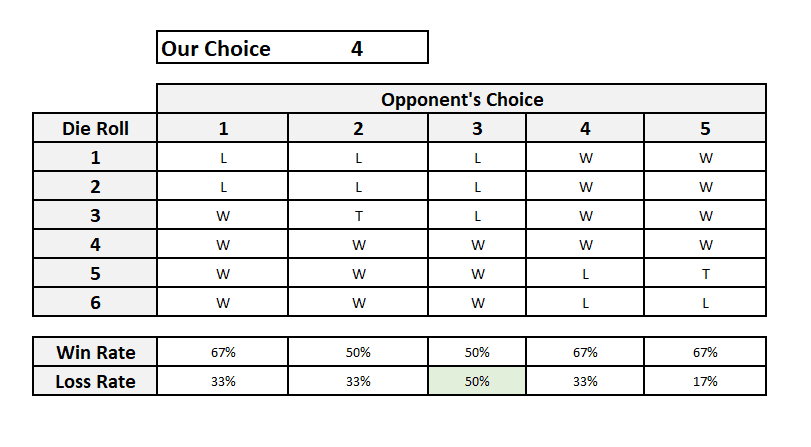Image resolution: width=811 pixels, height=447 pixels.
Task: Select the Our Choice label cell
Action: coord(217,48)
